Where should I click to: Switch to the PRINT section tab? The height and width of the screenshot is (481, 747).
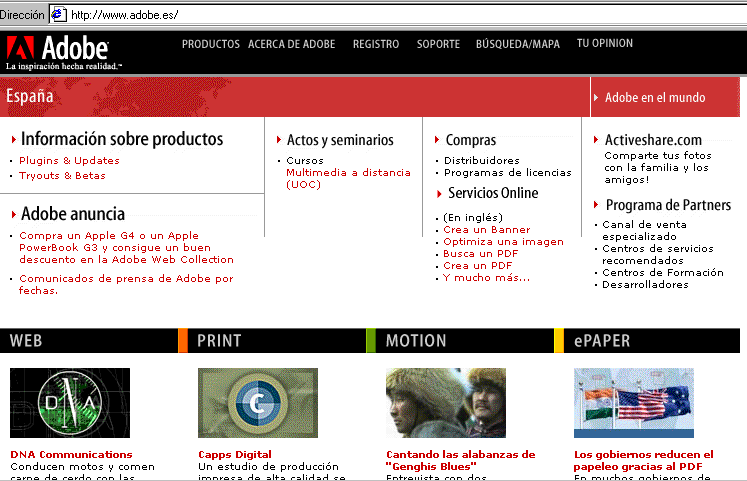pyautogui.click(x=277, y=341)
